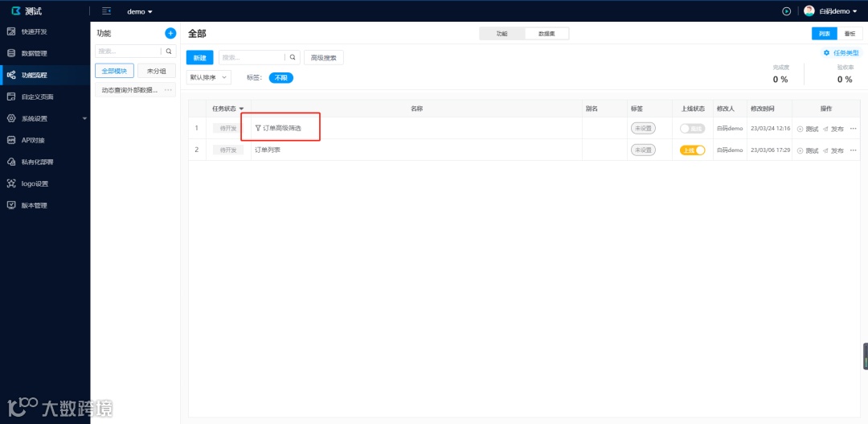Click 待开发 status of 订单高级筛选 row
This screenshot has height=424, width=868.
point(228,128)
